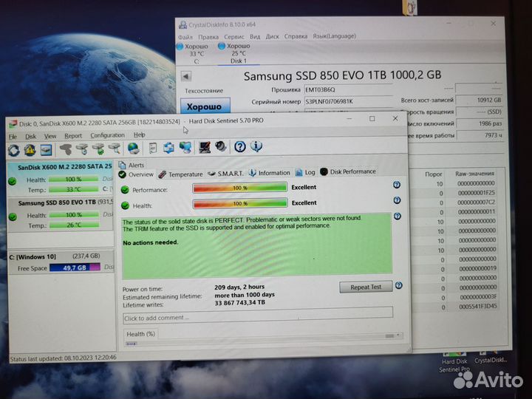
Task: Click the help icon next to Repeat Test
Action: (399, 285)
